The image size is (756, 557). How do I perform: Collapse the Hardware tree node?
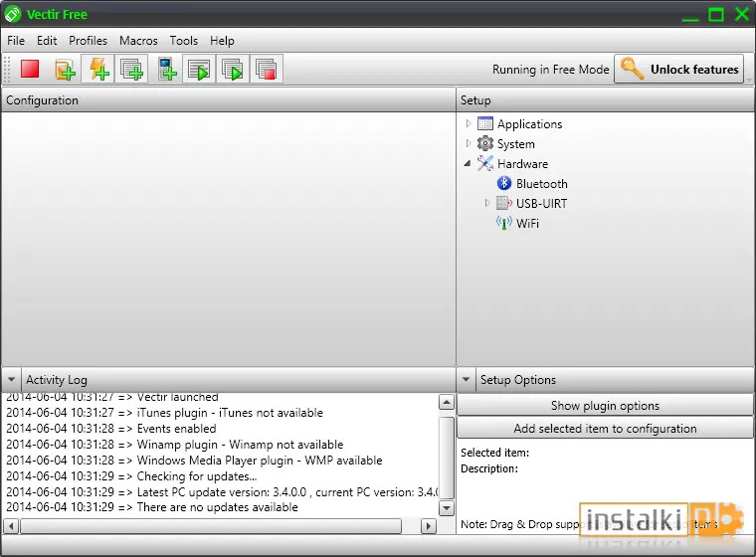468,163
